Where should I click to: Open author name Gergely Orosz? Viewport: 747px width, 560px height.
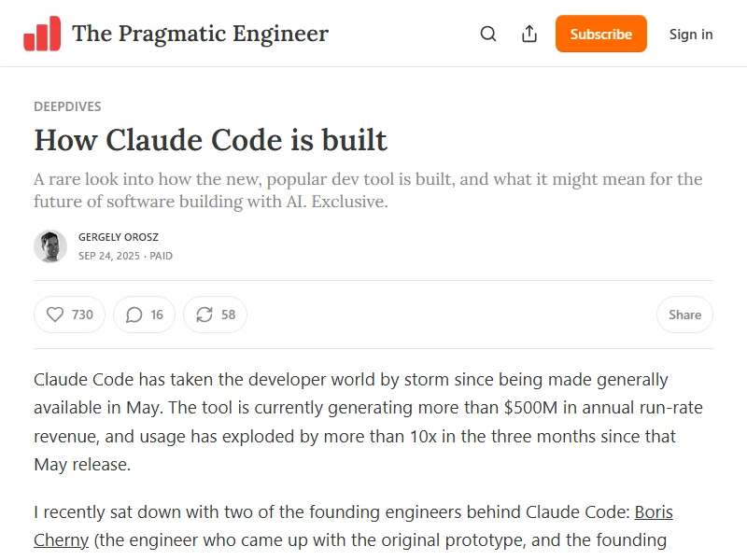pos(118,238)
